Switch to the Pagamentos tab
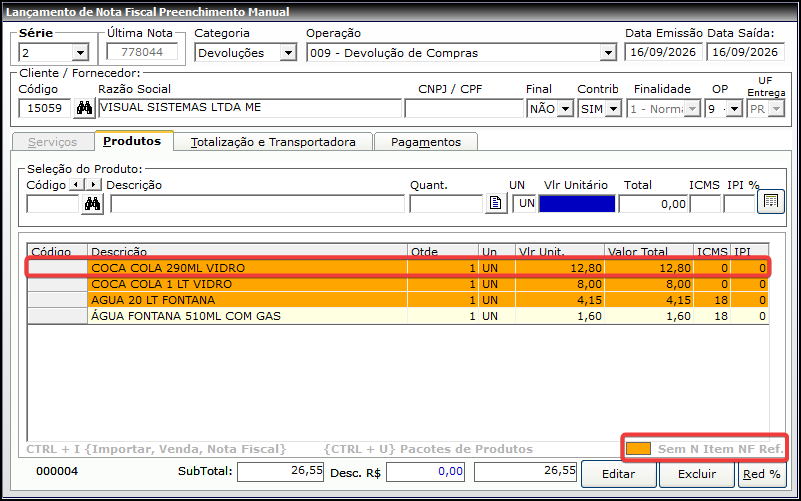Viewport: 801px width, 501px height. click(x=426, y=142)
